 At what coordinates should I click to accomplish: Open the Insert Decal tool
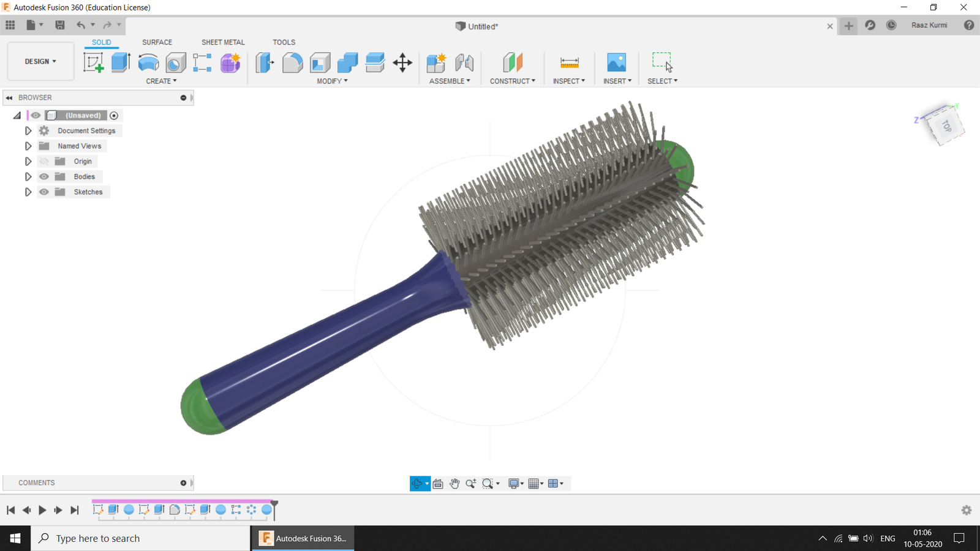[x=616, y=62]
